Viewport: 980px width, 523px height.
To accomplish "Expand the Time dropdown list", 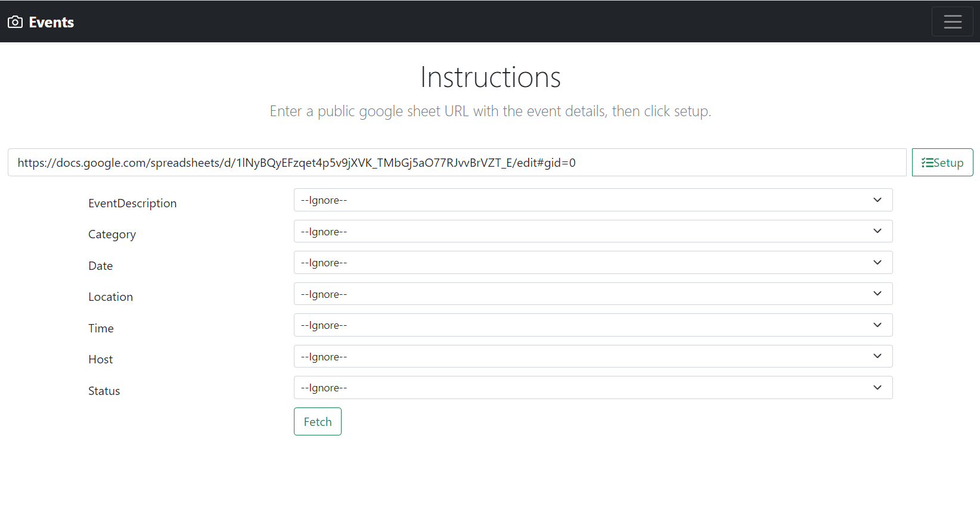I will click(x=593, y=325).
